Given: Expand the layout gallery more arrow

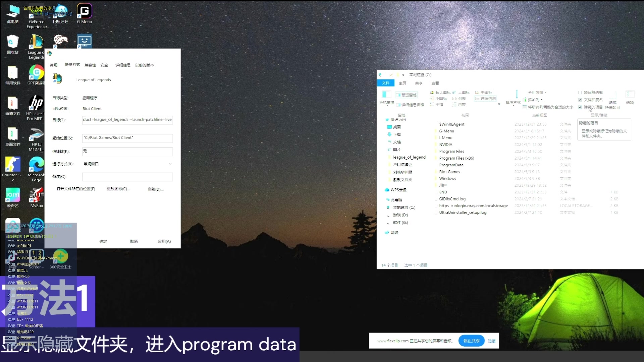Looking at the screenshot, I should point(499,105).
